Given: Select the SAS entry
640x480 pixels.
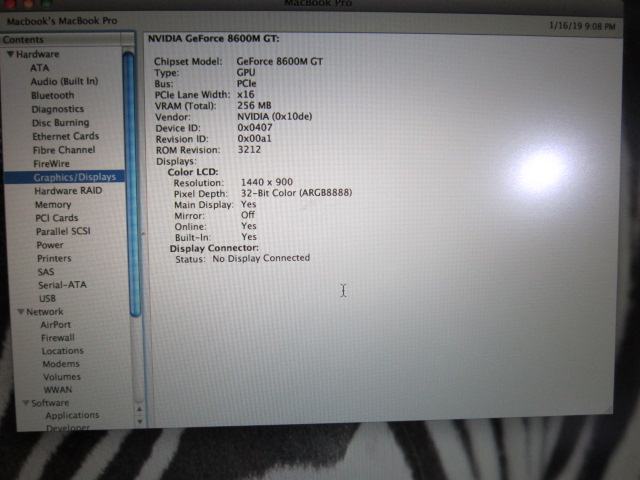Looking at the screenshot, I should [46, 272].
